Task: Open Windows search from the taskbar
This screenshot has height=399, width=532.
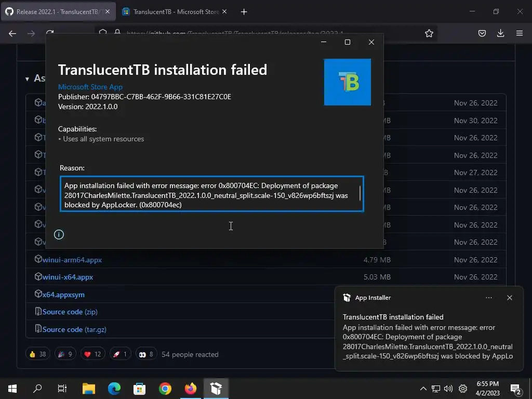Action: point(37,389)
